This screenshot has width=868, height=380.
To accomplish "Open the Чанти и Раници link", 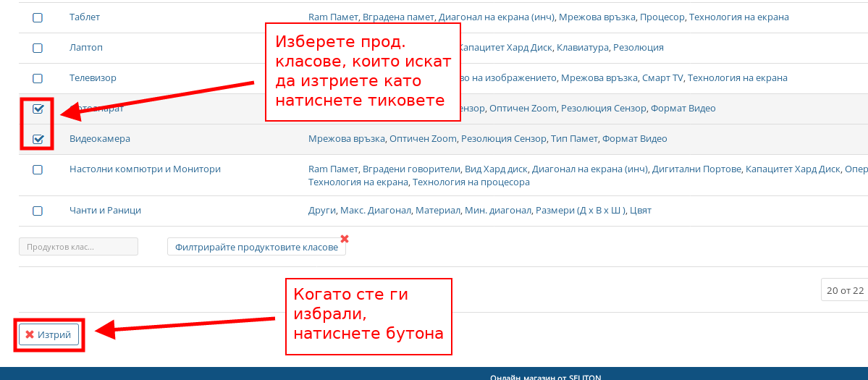I will [105, 210].
